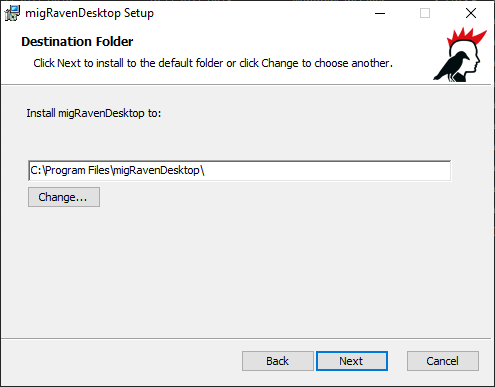Click the "Install migRavenDesktop to:" label
Viewport: 495px width, 387px height.
click(94, 113)
